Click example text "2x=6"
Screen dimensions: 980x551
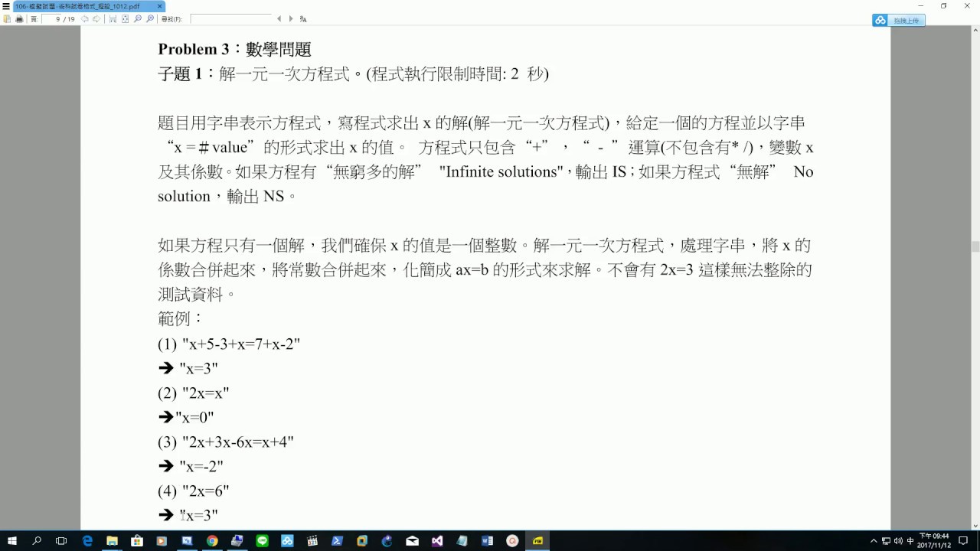point(206,491)
